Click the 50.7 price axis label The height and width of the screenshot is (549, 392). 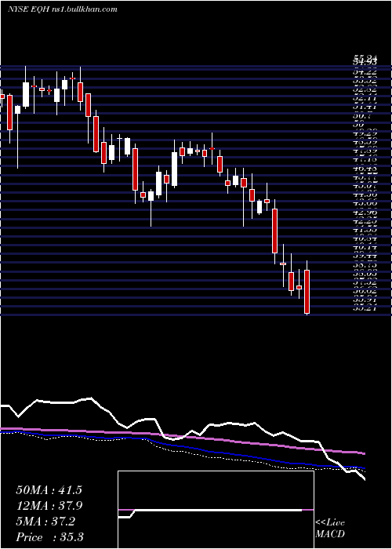362,116
